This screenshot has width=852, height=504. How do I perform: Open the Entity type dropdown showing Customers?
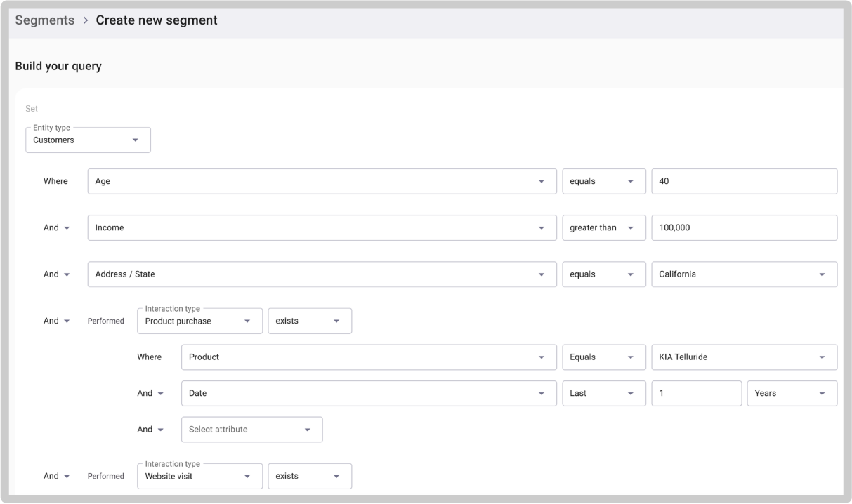coord(87,140)
